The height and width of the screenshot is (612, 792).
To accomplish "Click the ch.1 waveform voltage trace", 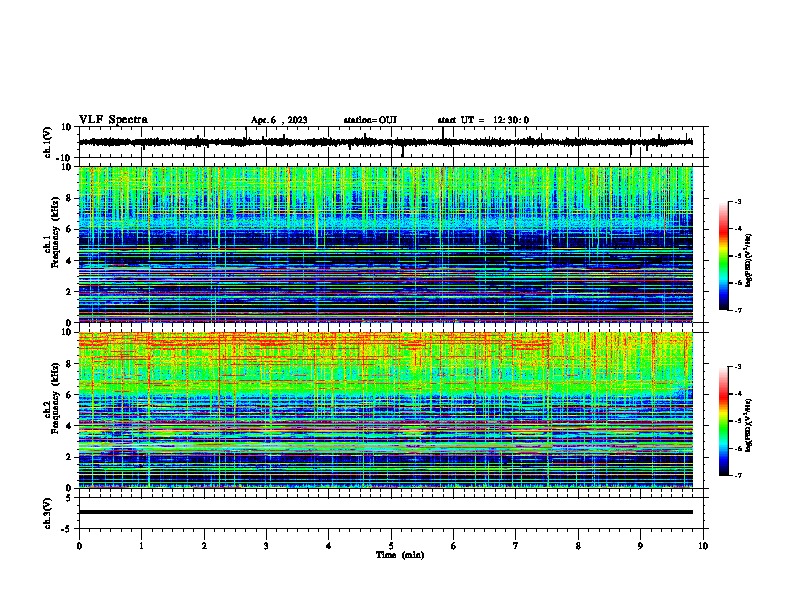I will 385,142.
